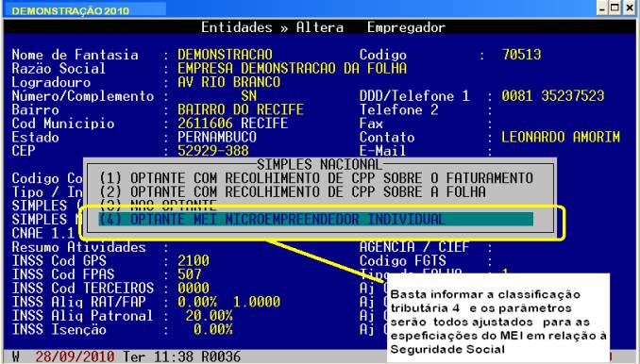This screenshot has width=640, height=364.
Task: Select option 4 Optante MEI Microempreendedor Individual
Action: click(315, 220)
